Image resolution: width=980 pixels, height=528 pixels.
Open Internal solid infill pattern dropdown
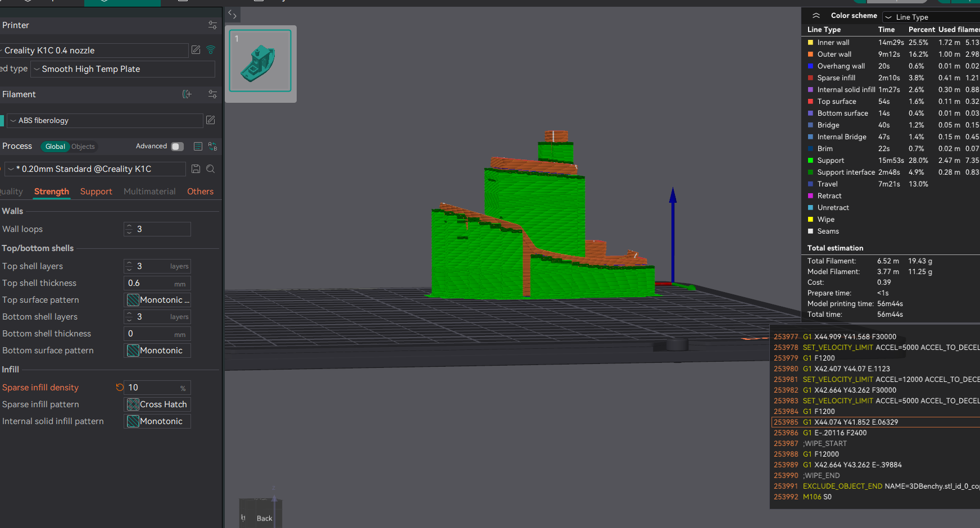tap(157, 421)
